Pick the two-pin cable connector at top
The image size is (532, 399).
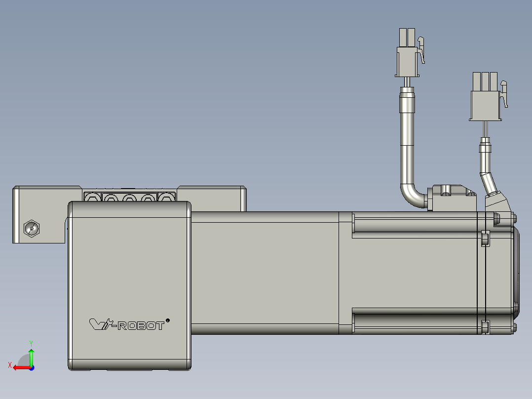point(410,53)
